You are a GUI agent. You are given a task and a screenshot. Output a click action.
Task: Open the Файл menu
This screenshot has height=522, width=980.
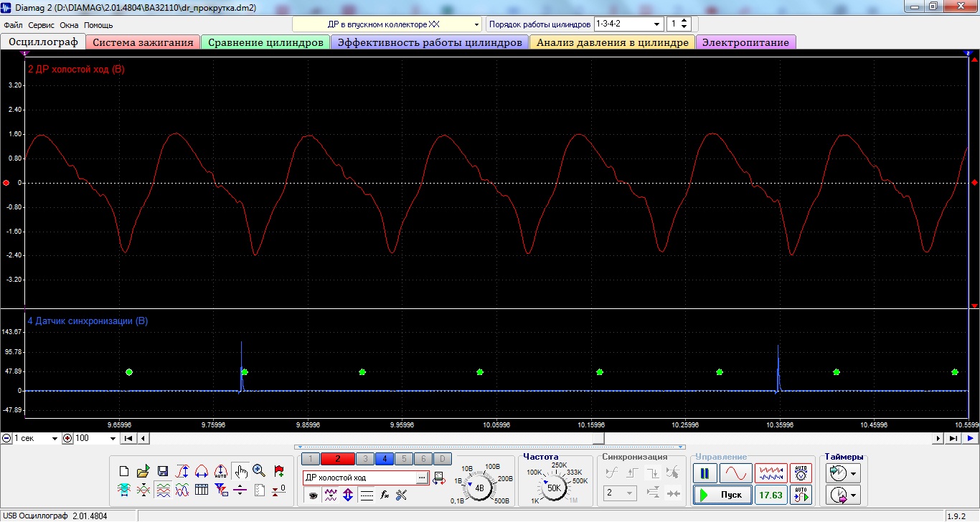[x=13, y=24]
